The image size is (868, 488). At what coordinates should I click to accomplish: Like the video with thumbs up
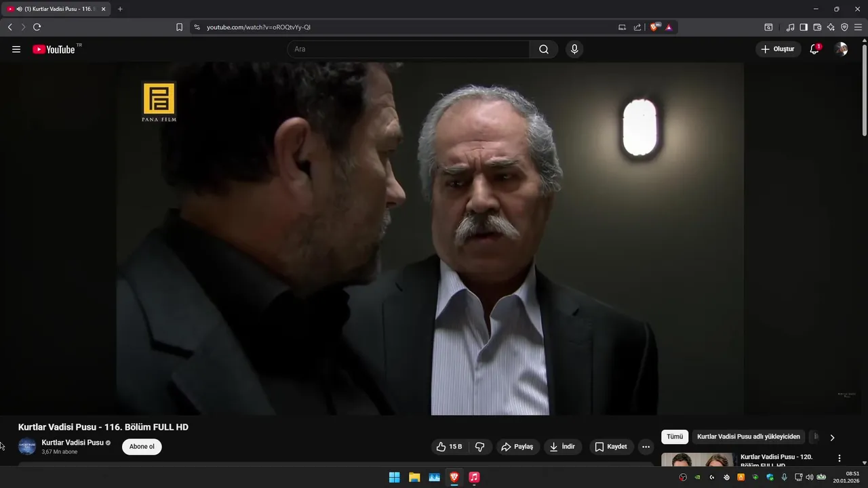coord(449,447)
